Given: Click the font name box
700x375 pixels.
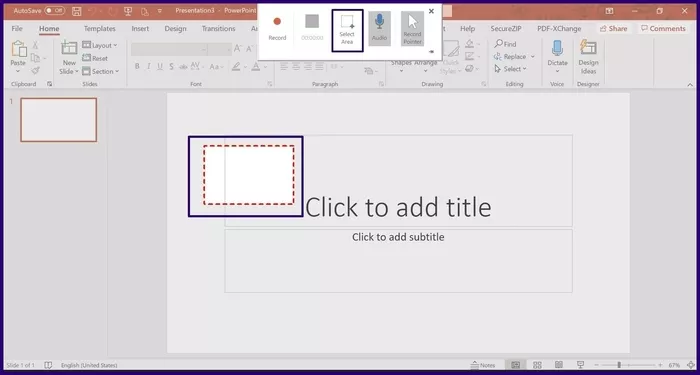Looking at the screenshot, I should (169, 49).
